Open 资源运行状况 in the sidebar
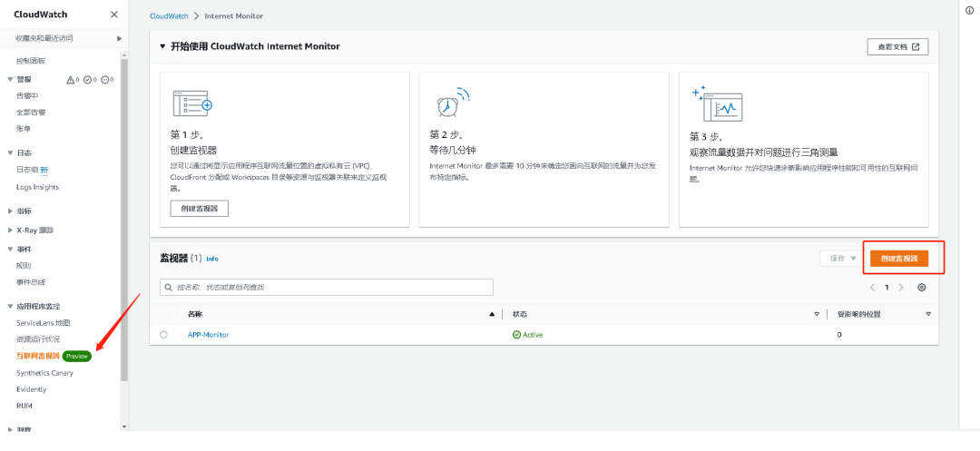Screen dimensions: 980x451 (x=38, y=339)
